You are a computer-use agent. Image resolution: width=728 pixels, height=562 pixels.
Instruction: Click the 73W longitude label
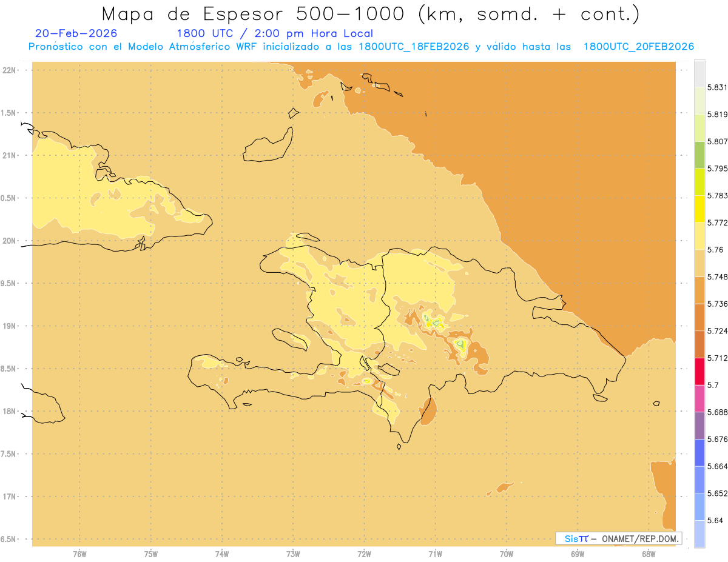pos(293,554)
